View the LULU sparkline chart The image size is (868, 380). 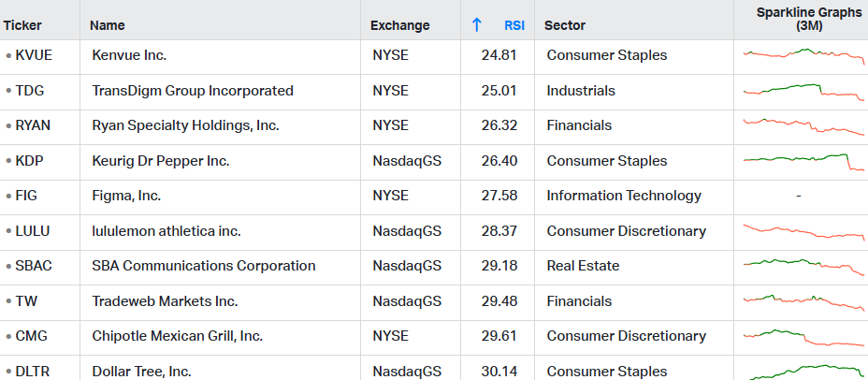point(803,231)
